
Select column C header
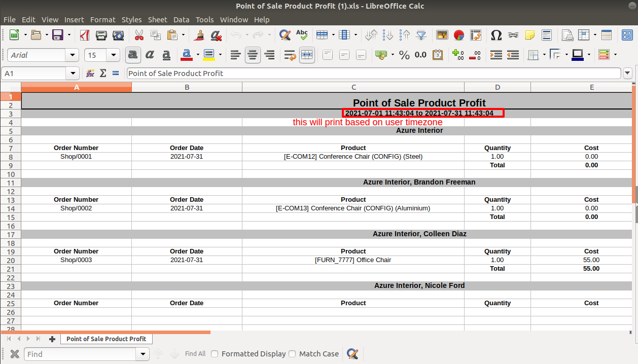click(x=353, y=87)
